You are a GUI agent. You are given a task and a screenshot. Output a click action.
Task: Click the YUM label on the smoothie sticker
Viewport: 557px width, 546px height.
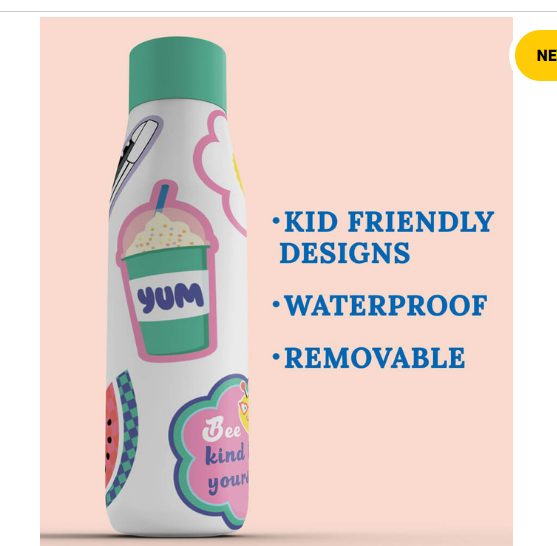tap(171, 298)
